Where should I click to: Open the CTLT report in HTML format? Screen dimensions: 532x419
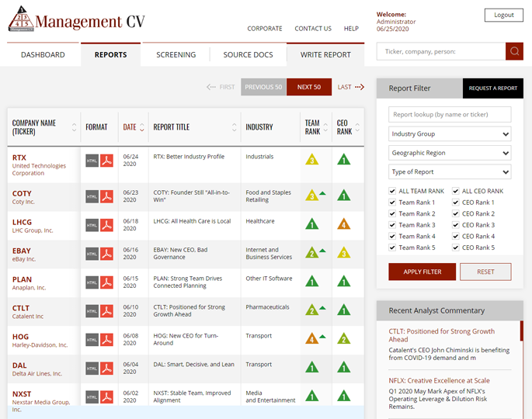[92, 311]
